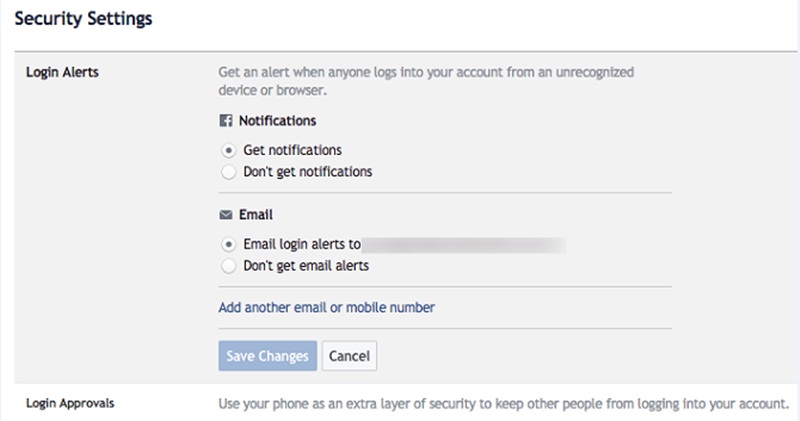
Task: Collapse the Login Alerts section heading
Action: [x=62, y=72]
